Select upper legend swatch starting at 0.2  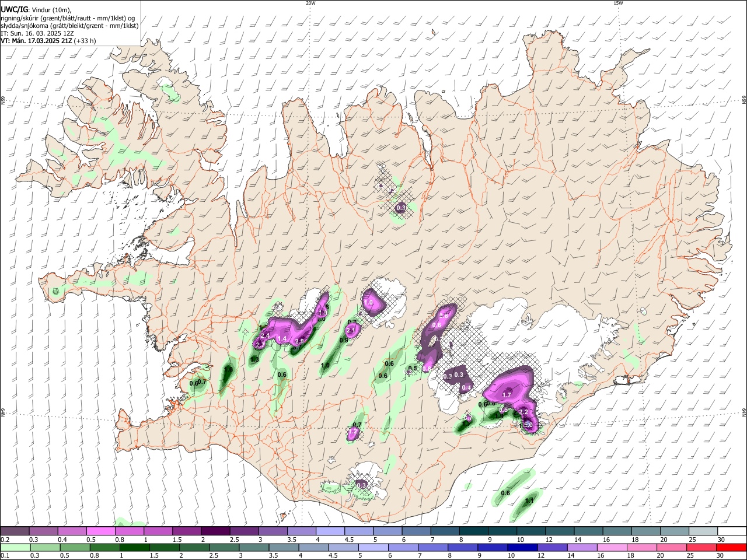(x=15, y=531)
